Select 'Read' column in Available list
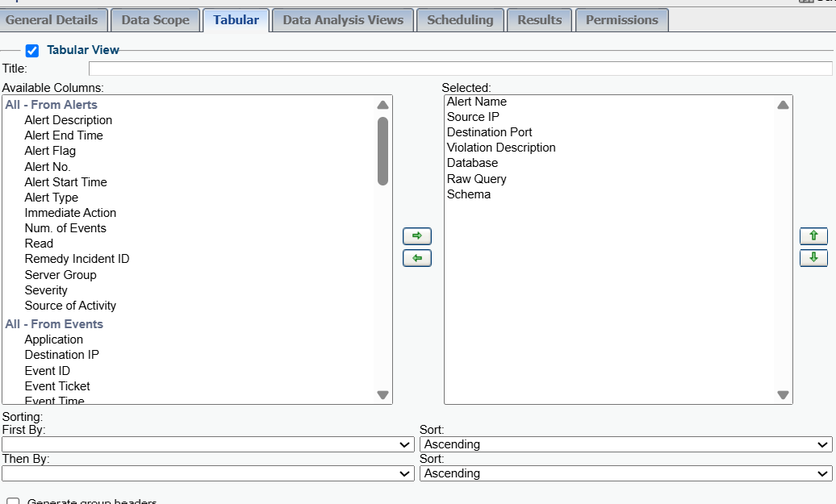836x504 pixels. pos(39,244)
